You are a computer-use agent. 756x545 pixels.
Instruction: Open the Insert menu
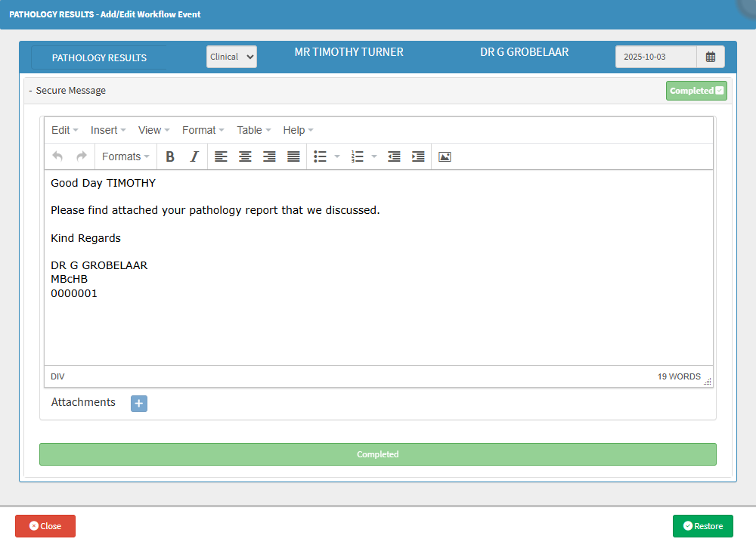108,130
